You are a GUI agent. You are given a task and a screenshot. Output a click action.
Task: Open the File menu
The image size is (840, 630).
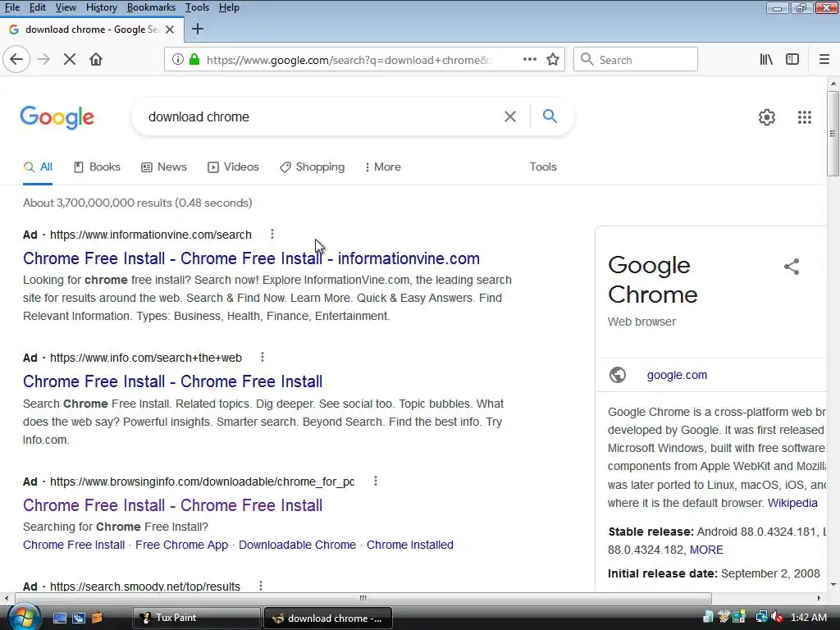(x=11, y=7)
